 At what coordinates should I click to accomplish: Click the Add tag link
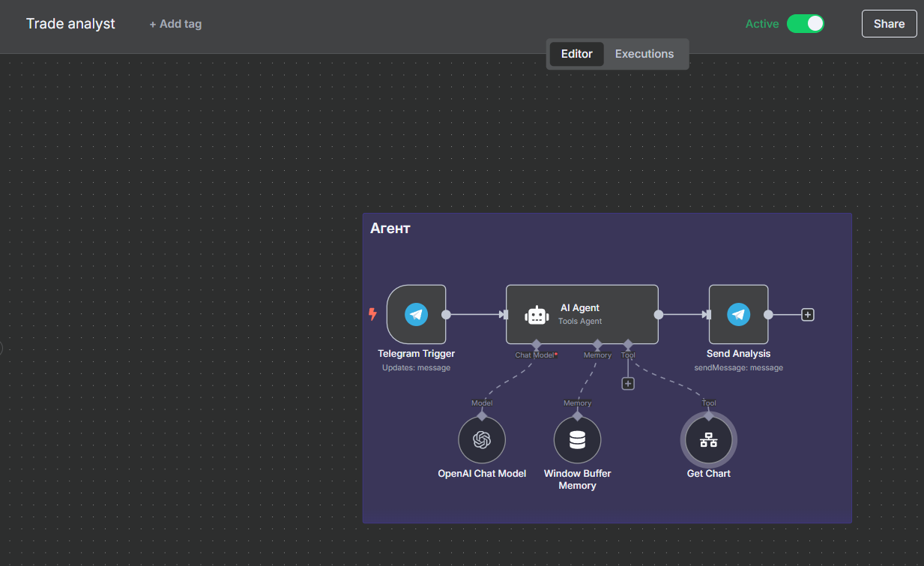point(175,24)
